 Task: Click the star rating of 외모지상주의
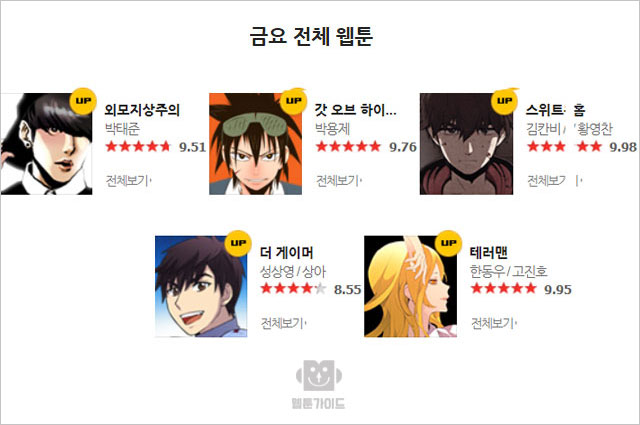pos(138,146)
